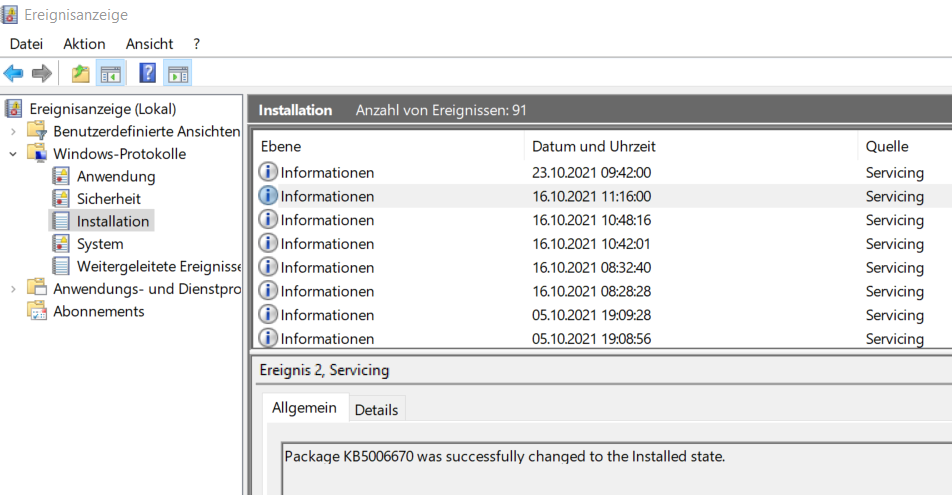The width and height of the screenshot is (952, 495).
Task: Expand Benutzerdefinierte Ansichten tree node
Action: [13, 132]
